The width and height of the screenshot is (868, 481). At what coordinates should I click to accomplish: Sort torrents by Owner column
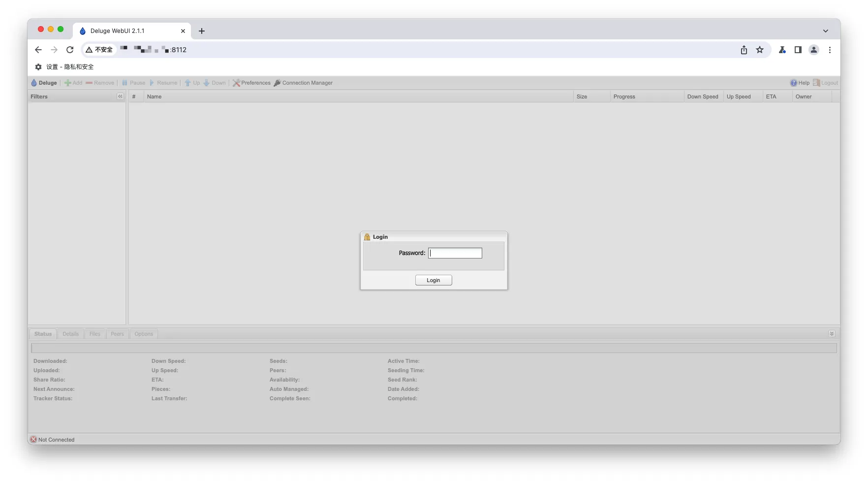(812, 96)
